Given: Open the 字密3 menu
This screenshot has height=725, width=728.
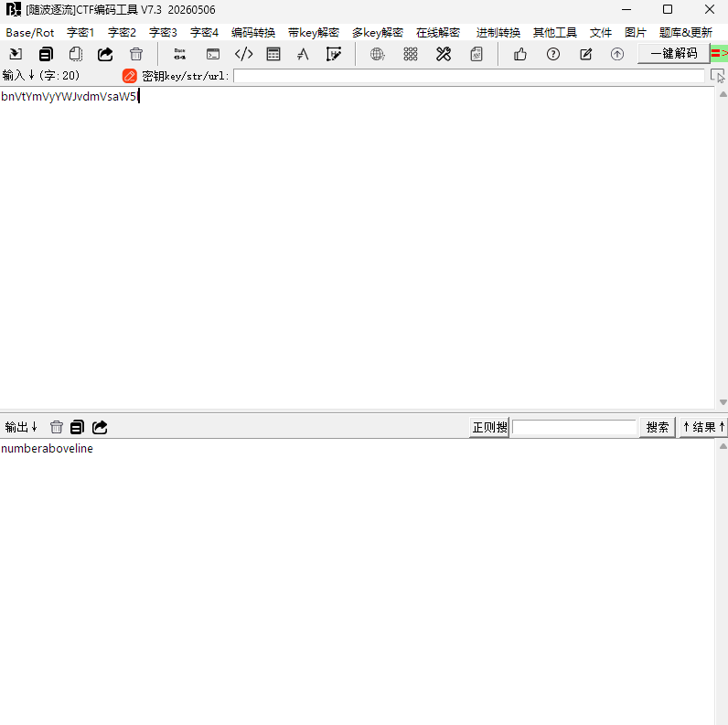Looking at the screenshot, I should pyautogui.click(x=163, y=33).
